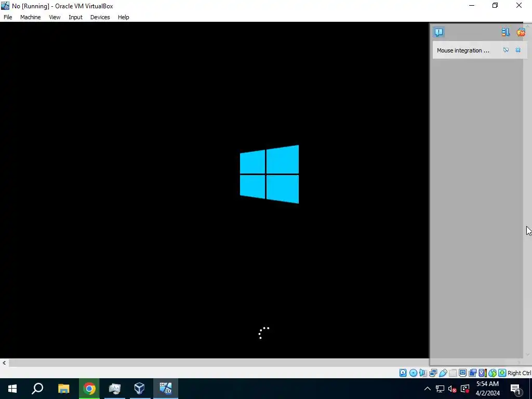Open File Explorer from the taskbar
Image resolution: width=532 pixels, height=399 pixels.
pyautogui.click(x=63, y=389)
